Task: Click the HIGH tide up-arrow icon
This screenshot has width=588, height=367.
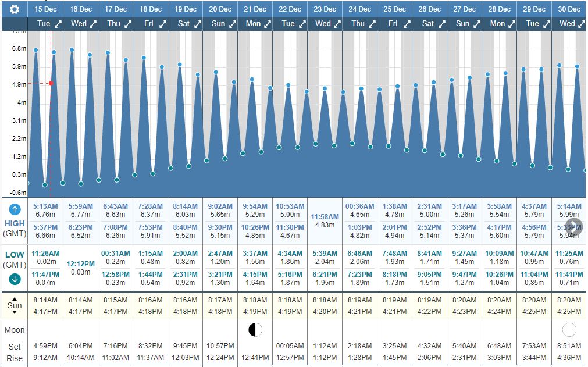Action: point(15,210)
